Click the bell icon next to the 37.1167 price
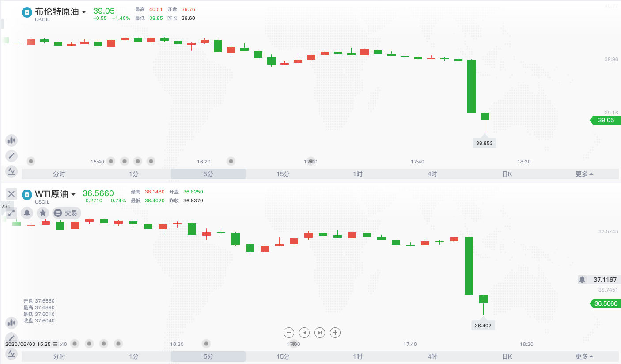 [x=582, y=280]
